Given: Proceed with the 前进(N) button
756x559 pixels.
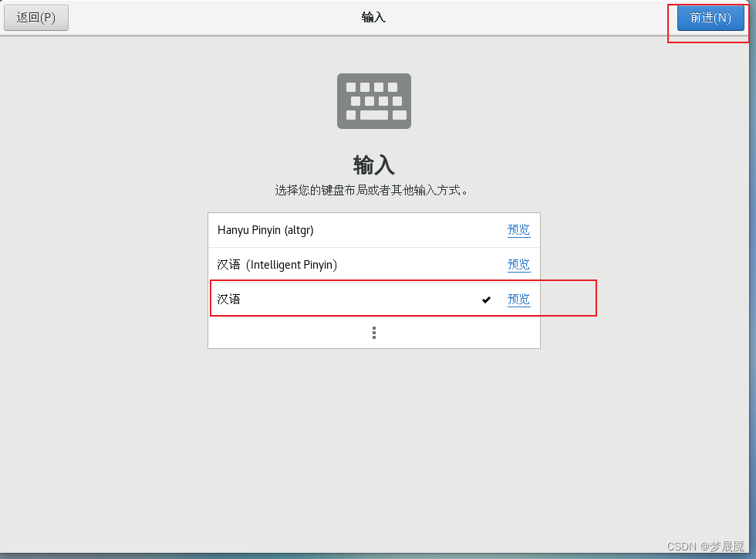Looking at the screenshot, I should pyautogui.click(x=710, y=18).
